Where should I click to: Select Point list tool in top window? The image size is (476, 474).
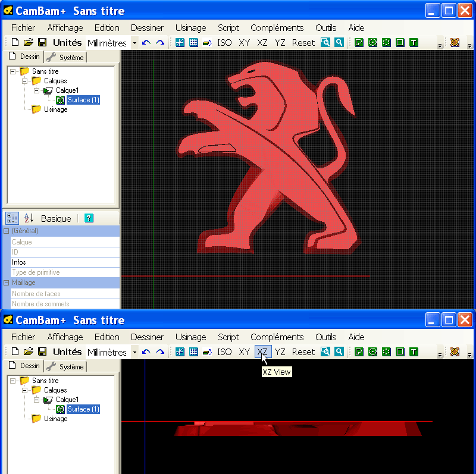[386, 42]
